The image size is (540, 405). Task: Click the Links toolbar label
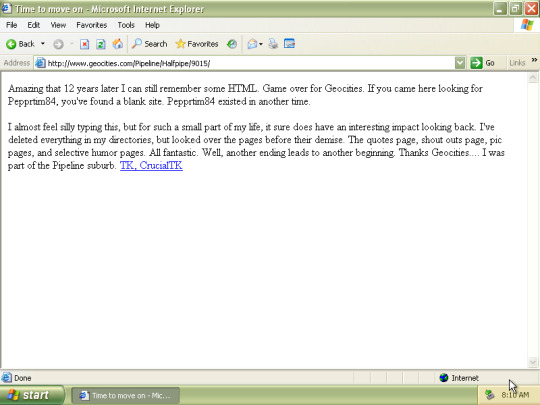click(x=517, y=63)
